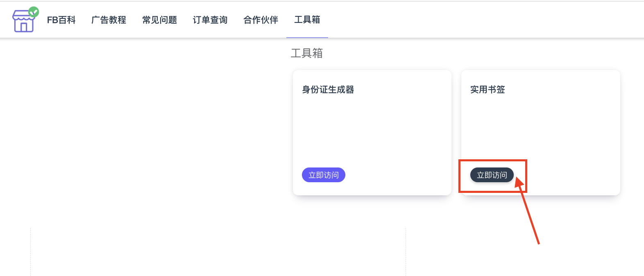
Task: Click the store logo icon
Action: pos(25,20)
